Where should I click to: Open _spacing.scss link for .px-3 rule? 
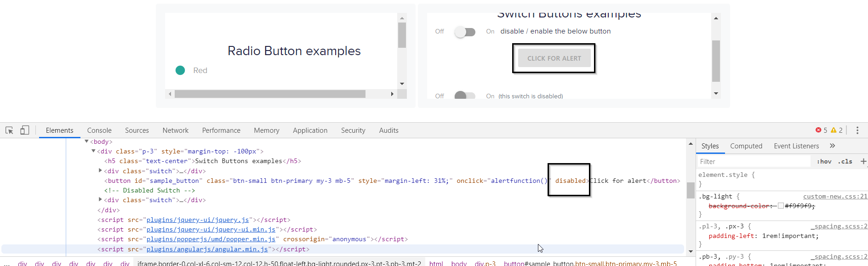839,226
